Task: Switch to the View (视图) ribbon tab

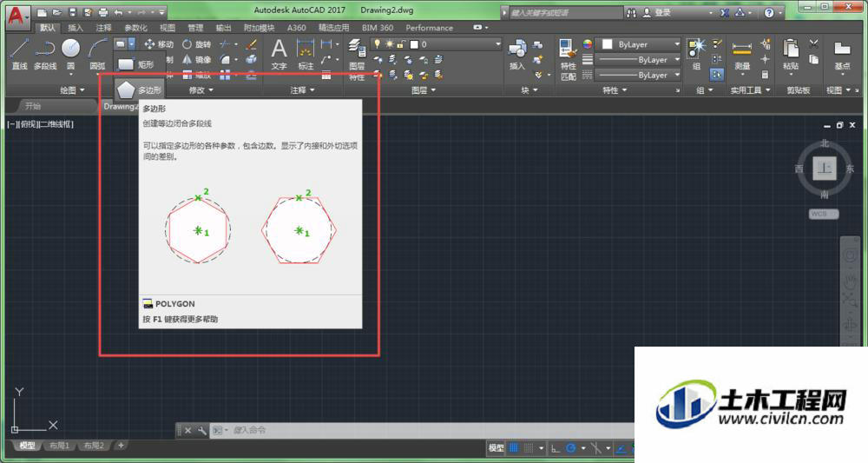Action: [168, 28]
